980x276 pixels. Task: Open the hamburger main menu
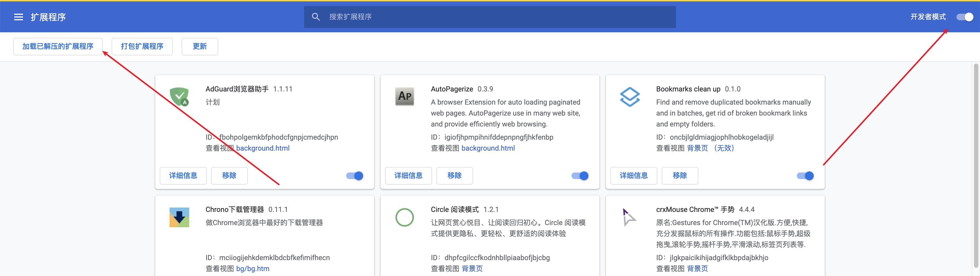pyautogui.click(x=19, y=17)
